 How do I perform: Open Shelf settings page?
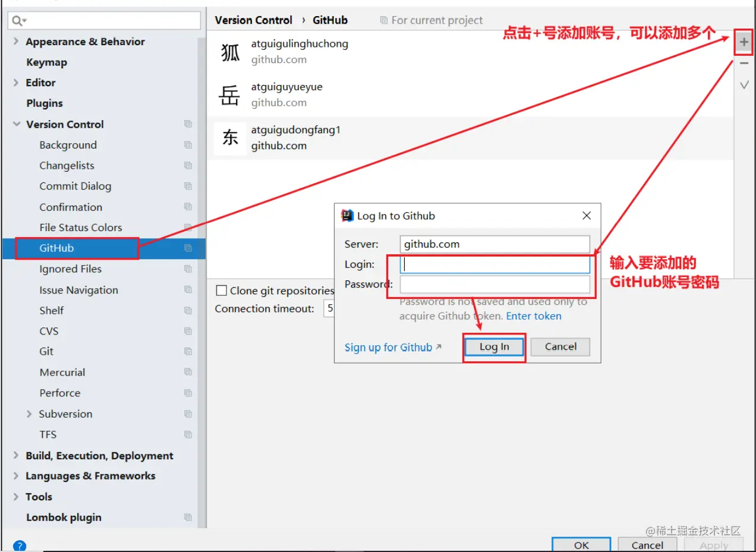coord(52,310)
